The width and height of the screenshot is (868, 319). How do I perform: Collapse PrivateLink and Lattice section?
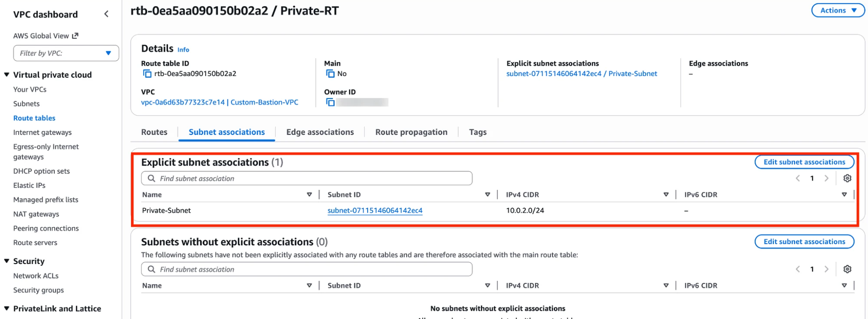(x=6, y=309)
